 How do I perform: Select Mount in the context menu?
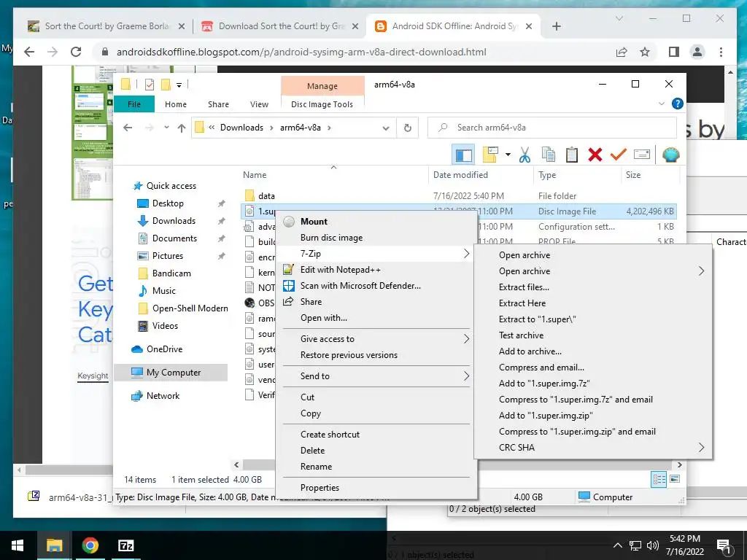click(x=376, y=222)
